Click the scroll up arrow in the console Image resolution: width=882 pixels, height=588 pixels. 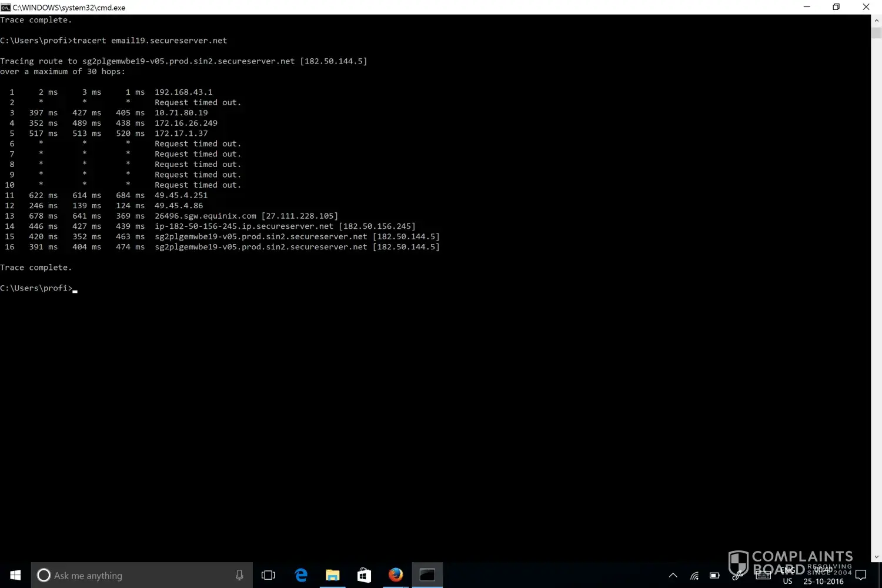876,20
